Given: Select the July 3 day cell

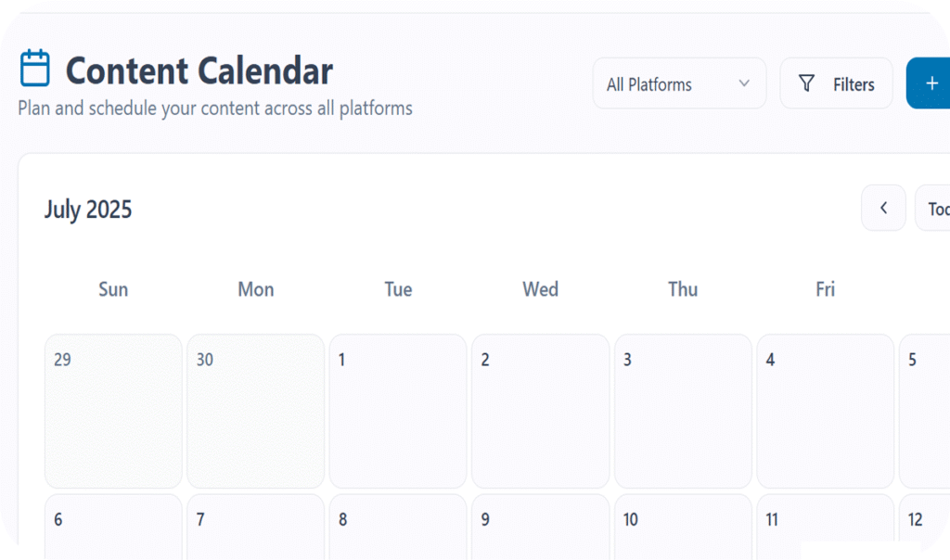Looking at the screenshot, I should 683,411.
